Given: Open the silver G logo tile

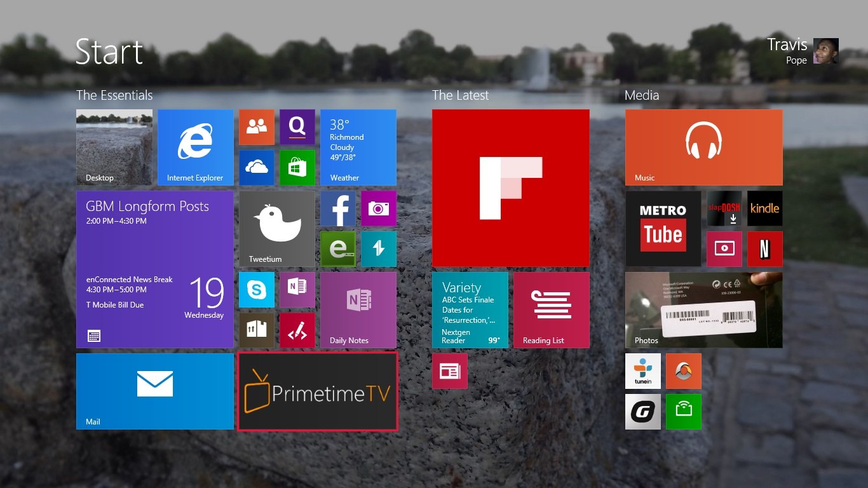Looking at the screenshot, I should click(x=643, y=412).
